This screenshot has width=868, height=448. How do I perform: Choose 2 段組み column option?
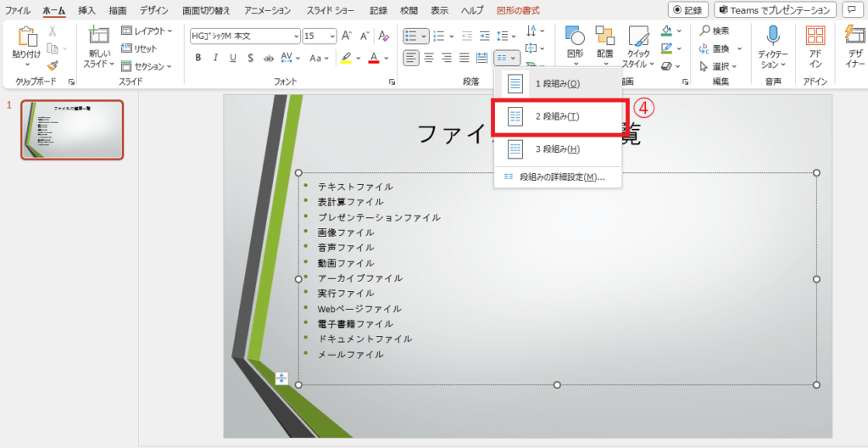click(558, 116)
